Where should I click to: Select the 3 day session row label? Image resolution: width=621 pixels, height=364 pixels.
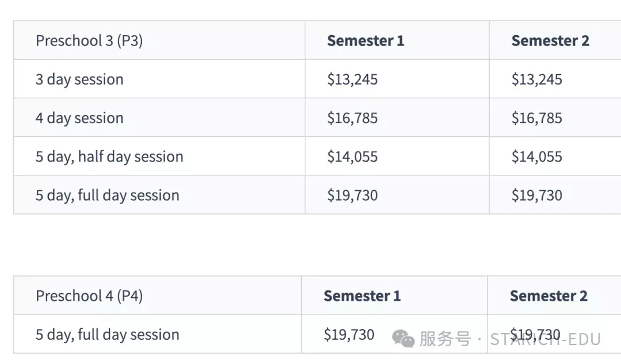coord(79,79)
